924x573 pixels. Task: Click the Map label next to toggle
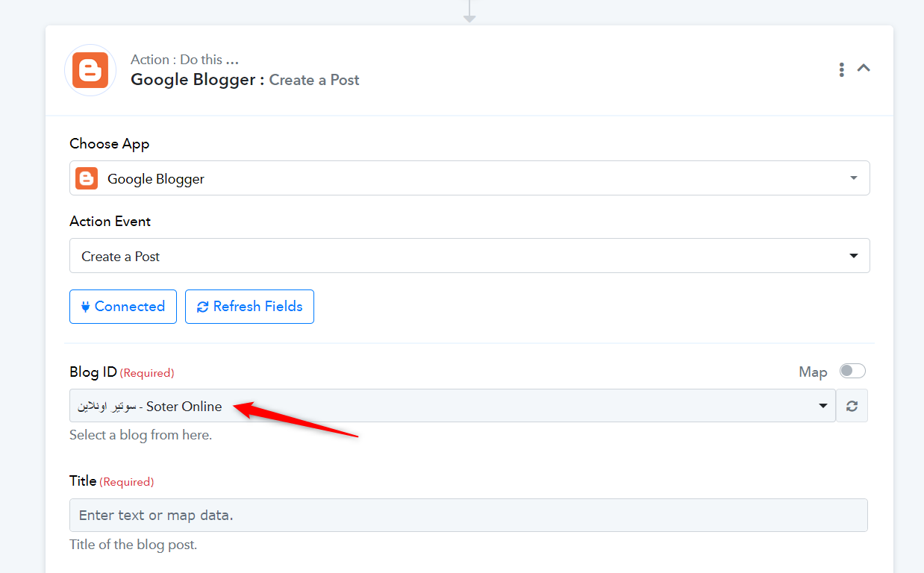pos(813,372)
